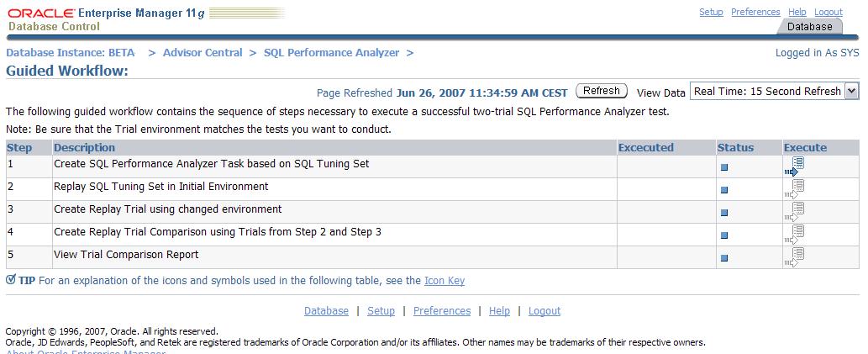Navigate to SQL Performance Analyzer breadcrumb
Image resolution: width=868 pixels, height=354 pixels.
point(331,52)
